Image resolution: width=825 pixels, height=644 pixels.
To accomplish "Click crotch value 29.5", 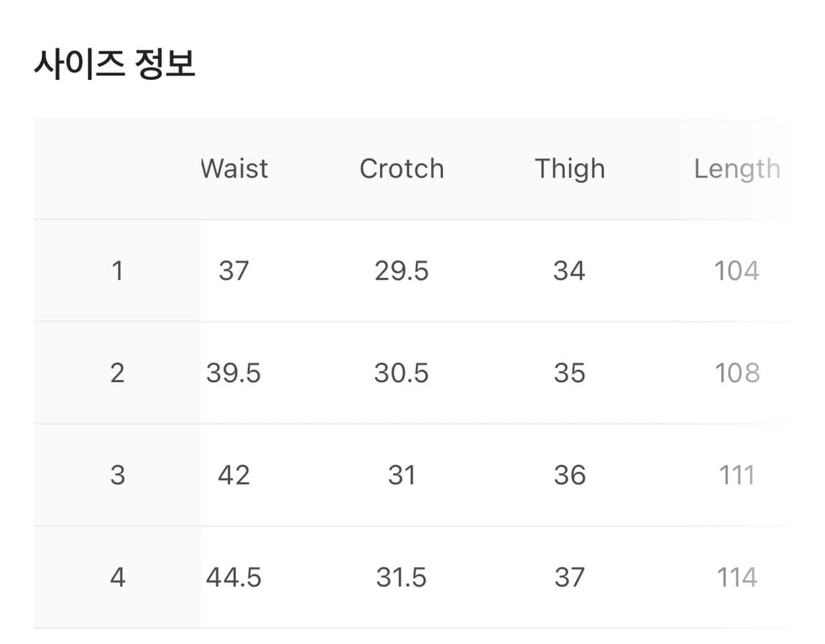I will [x=401, y=271].
